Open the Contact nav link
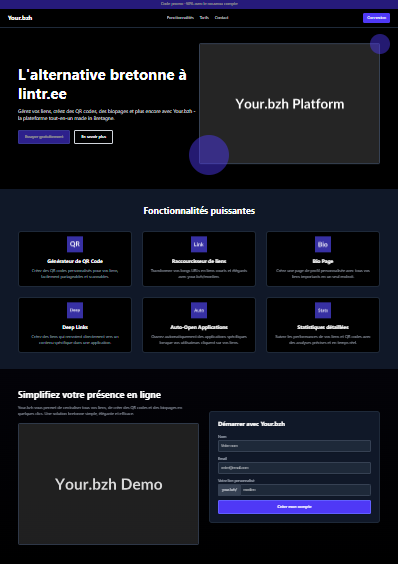The image size is (398, 564). 222,18
